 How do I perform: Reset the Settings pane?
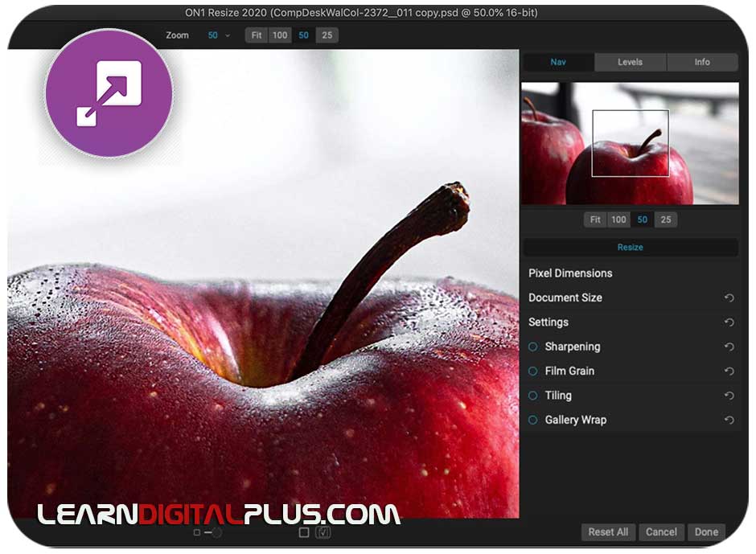click(x=729, y=322)
